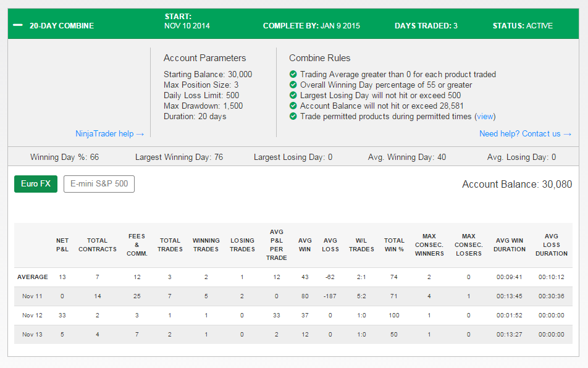
Task: Click Nov 11 avg loss duration 00:30:36
Action: point(551,296)
